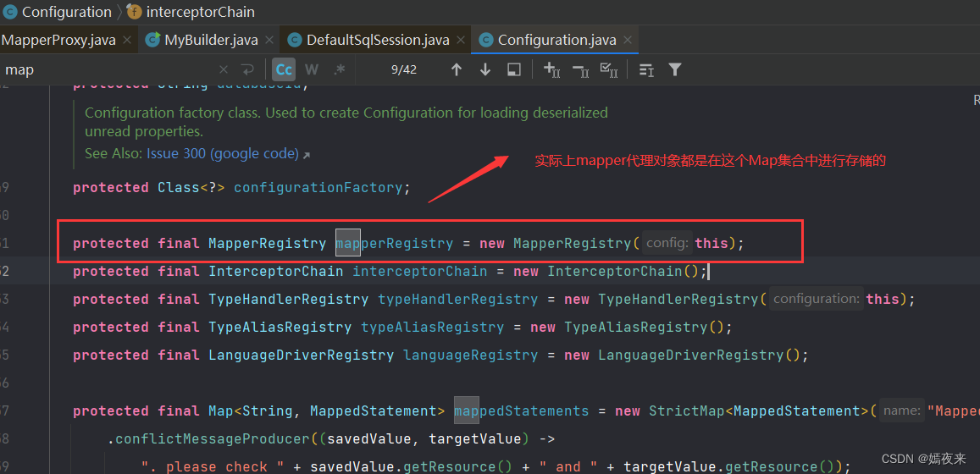Toggle Match Case (Cc) search option

(x=285, y=70)
